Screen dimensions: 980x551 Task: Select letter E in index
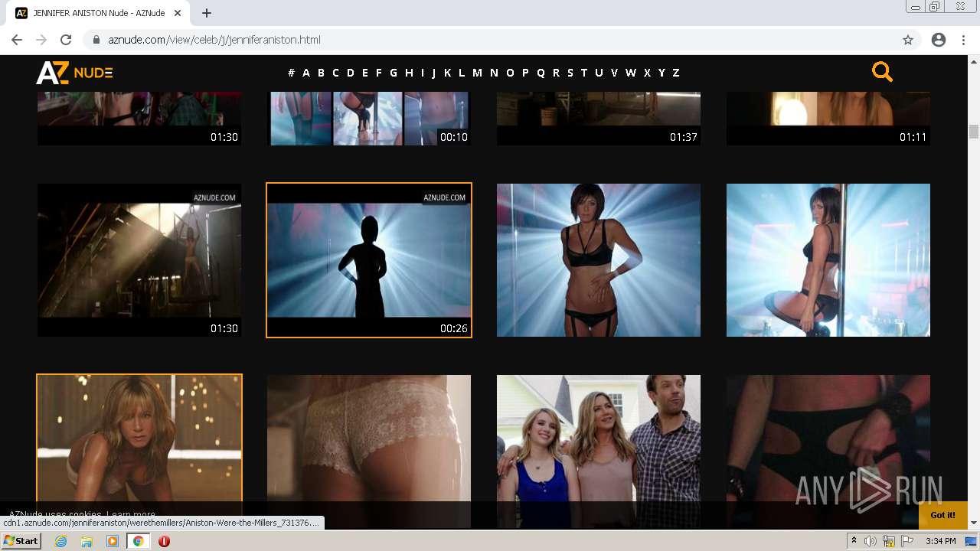tap(365, 73)
